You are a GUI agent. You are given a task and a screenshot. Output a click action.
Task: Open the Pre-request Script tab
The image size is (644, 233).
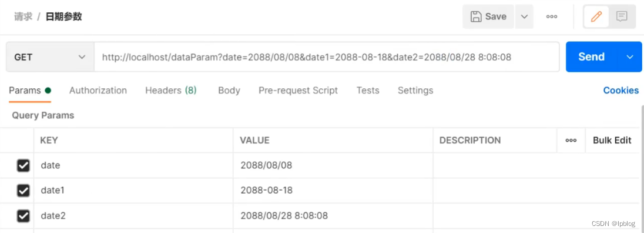[x=298, y=91]
